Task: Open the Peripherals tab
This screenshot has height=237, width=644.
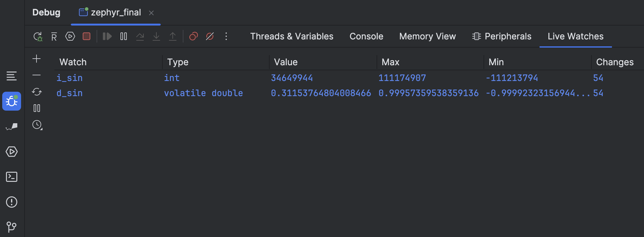Action: [x=502, y=37]
